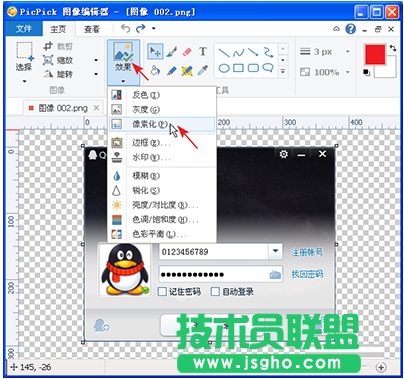Click the redo arrow
The image size is (404, 379).
click(141, 29)
